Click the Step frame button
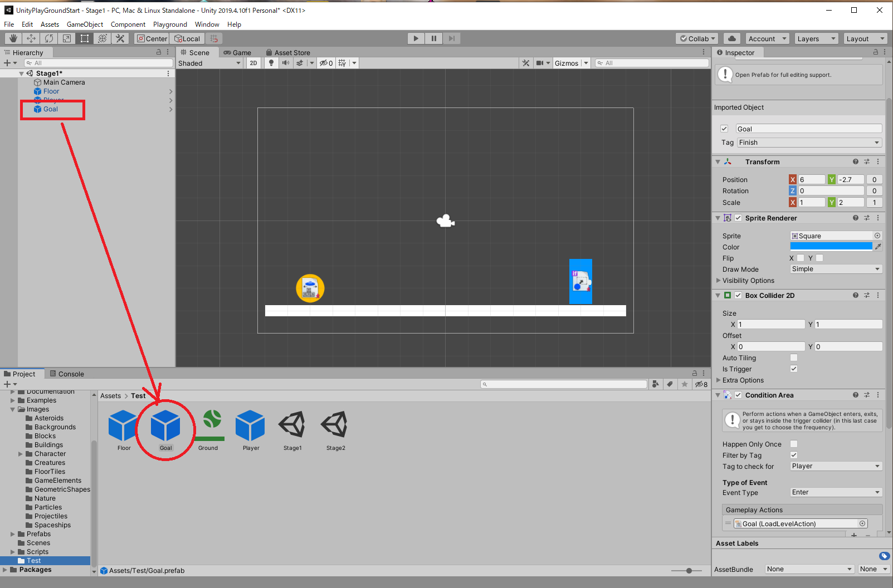The height and width of the screenshot is (588, 893). (x=452, y=38)
